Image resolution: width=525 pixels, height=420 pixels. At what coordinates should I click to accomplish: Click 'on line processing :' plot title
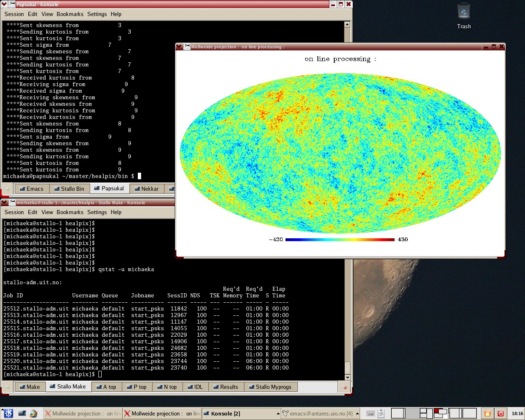click(340, 59)
